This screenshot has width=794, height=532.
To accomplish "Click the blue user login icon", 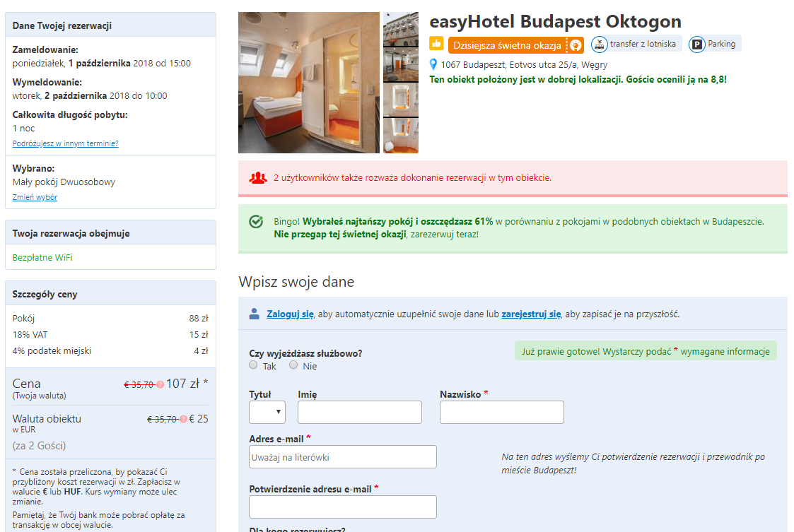I will [255, 314].
